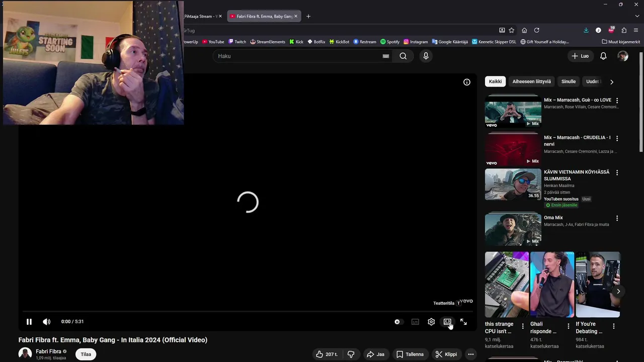
Task: Enter fullscreen with the expand arrows icon
Action: (463, 322)
